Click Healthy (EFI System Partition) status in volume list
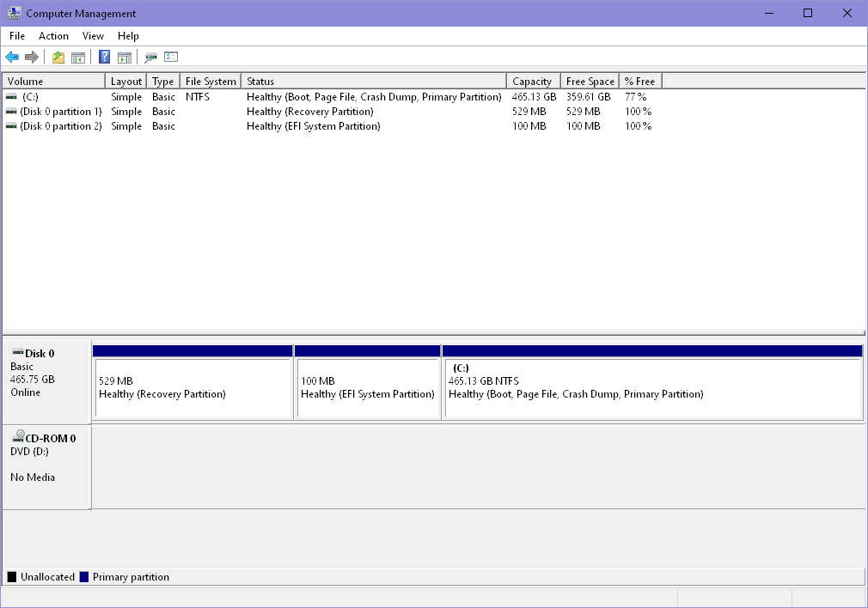 (314, 126)
